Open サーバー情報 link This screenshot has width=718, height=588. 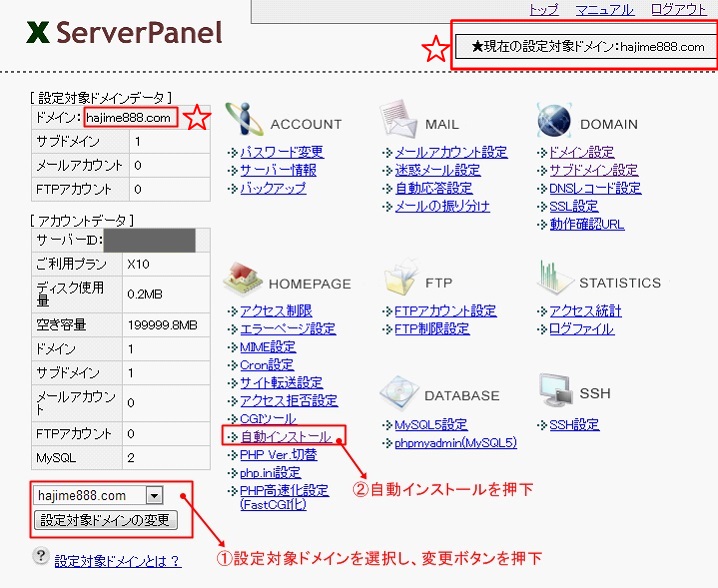point(278,170)
